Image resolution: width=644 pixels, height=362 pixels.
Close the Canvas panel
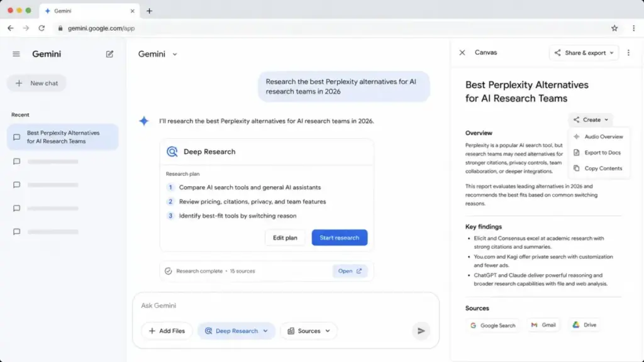coord(462,53)
